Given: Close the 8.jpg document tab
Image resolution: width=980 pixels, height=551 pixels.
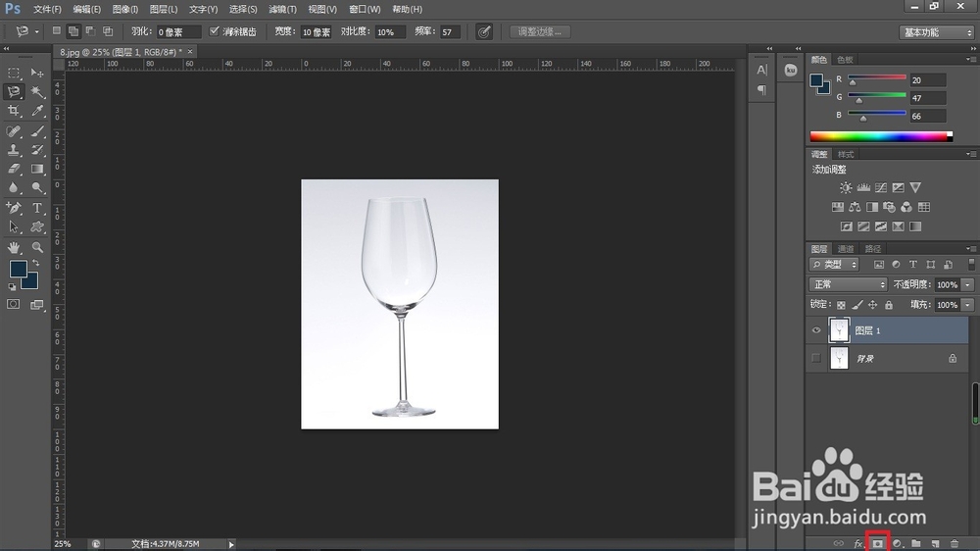Looking at the screenshot, I should pyautogui.click(x=190, y=51).
